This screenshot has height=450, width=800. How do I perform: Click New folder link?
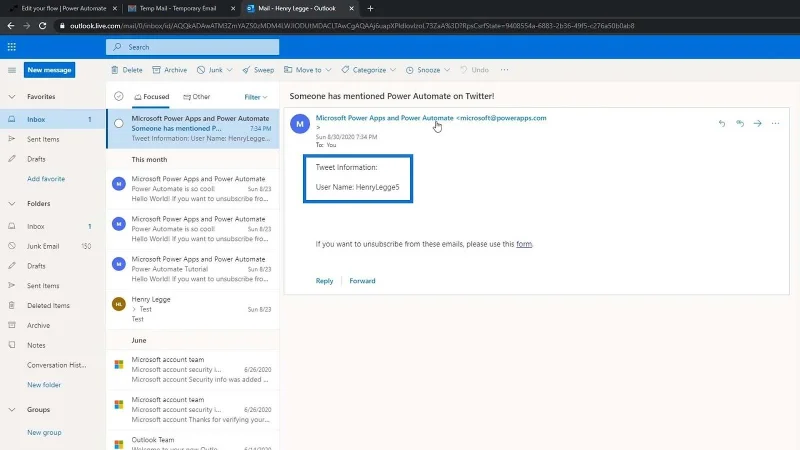pyautogui.click(x=44, y=385)
